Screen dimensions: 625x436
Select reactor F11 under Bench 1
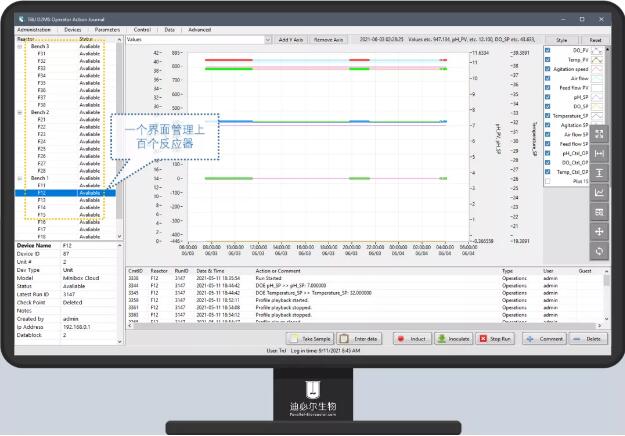pyautogui.click(x=41, y=186)
